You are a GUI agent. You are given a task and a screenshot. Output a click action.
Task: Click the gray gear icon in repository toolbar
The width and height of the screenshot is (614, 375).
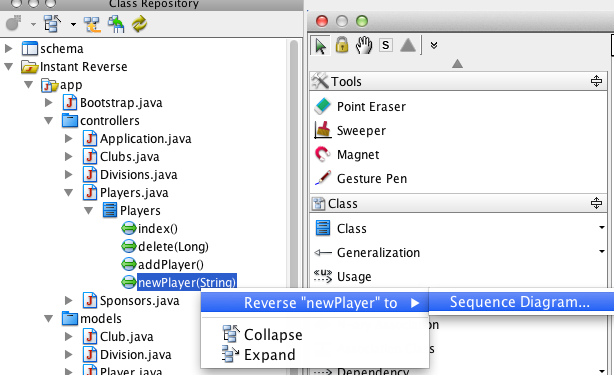(x=14, y=23)
